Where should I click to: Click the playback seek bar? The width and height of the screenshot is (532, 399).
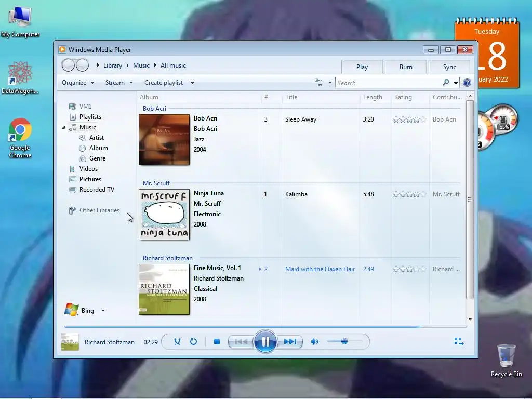[265, 327]
